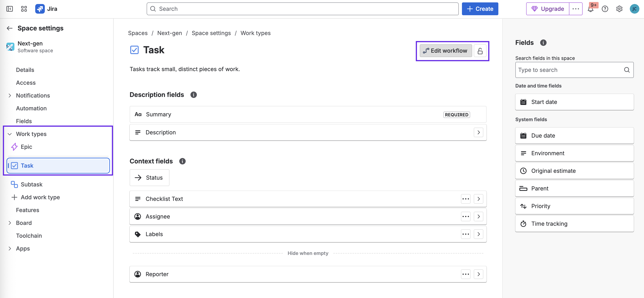Click the Task checkbox icon beside title
The height and width of the screenshot is (298, 644).
134,50
